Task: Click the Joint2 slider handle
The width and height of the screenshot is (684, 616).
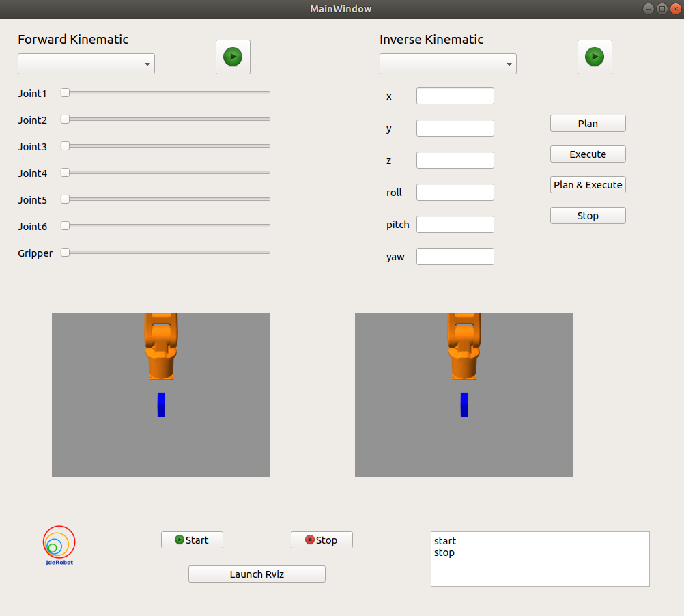Action: [65, 119]
